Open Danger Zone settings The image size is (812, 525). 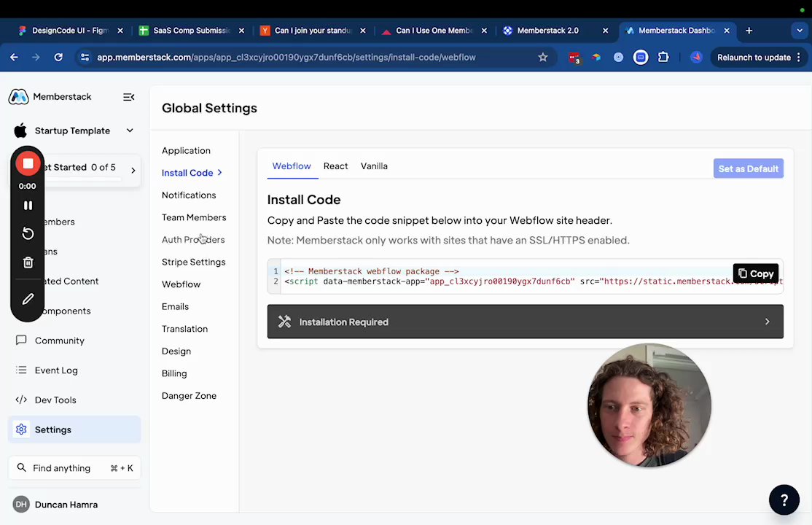189,395
